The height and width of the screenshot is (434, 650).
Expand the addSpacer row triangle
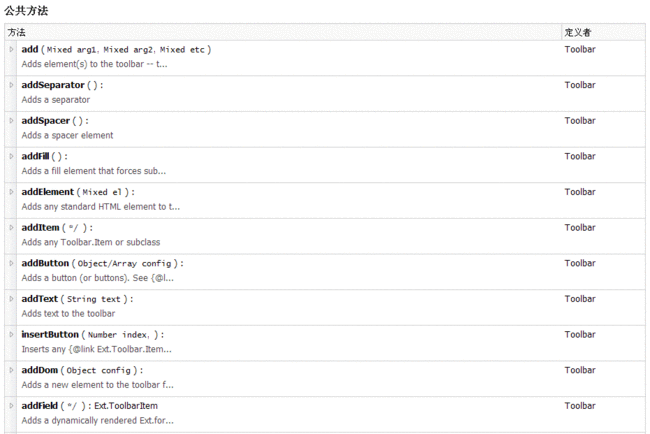click(x=11, y=121)
